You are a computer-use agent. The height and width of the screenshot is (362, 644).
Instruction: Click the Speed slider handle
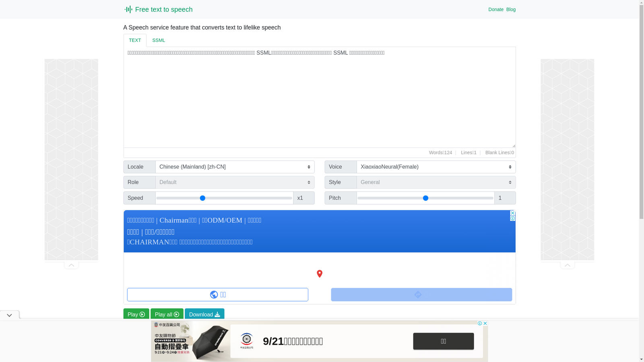[202, 198]
